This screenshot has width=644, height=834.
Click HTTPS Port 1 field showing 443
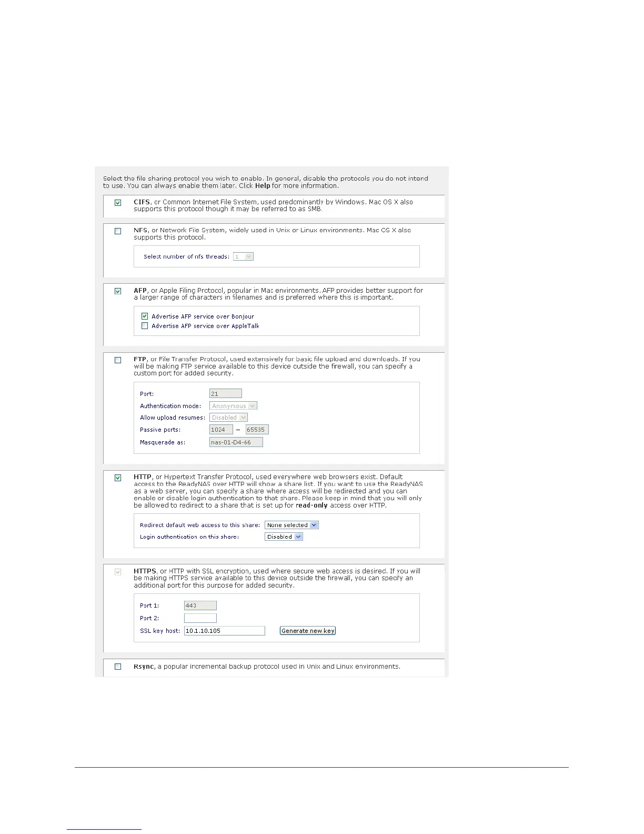200,605
